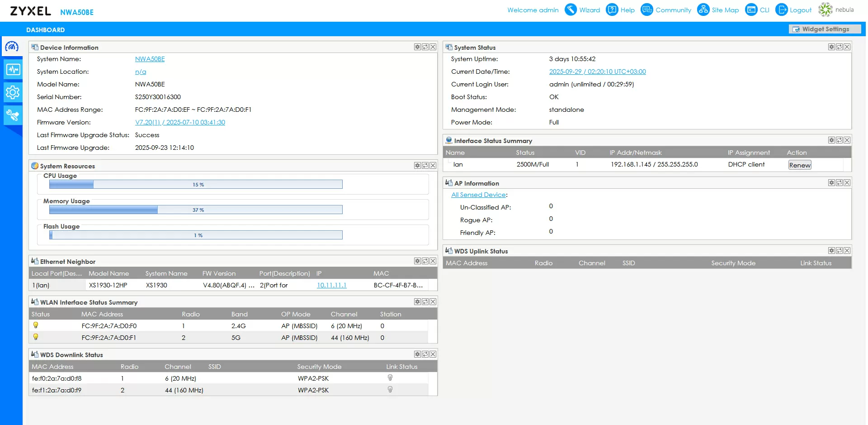The width and height of the screenshot is (868, 425).
Task: Collapse the Device Information widget
Action: pos(417,47)
